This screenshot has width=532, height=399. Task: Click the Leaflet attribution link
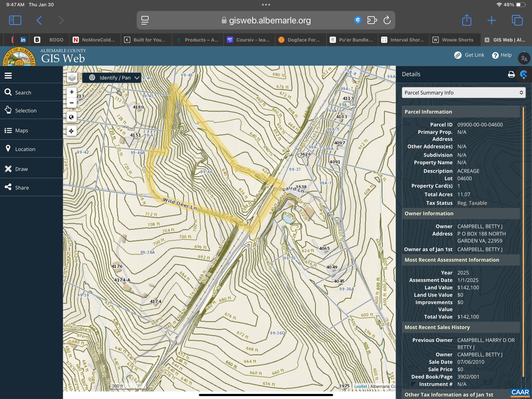coord(360,386)
